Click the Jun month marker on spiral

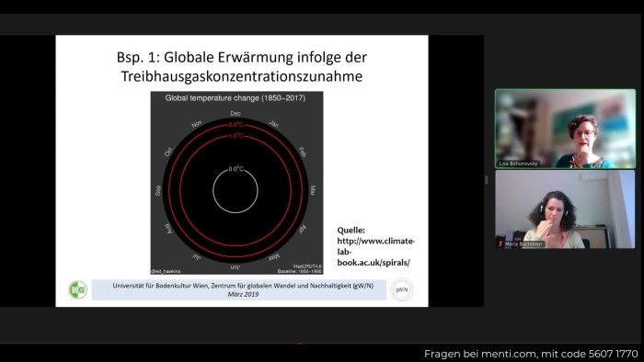tap(235, 267)
